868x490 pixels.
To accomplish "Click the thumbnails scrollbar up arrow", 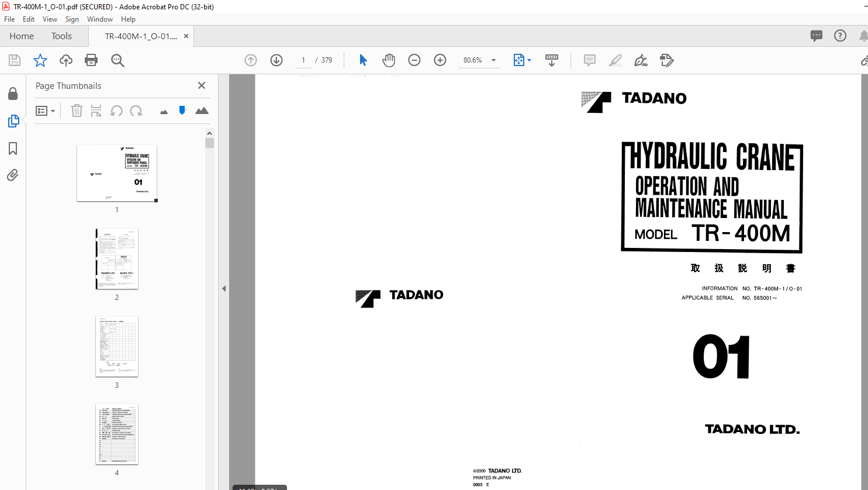I will [x=210, y=133].
